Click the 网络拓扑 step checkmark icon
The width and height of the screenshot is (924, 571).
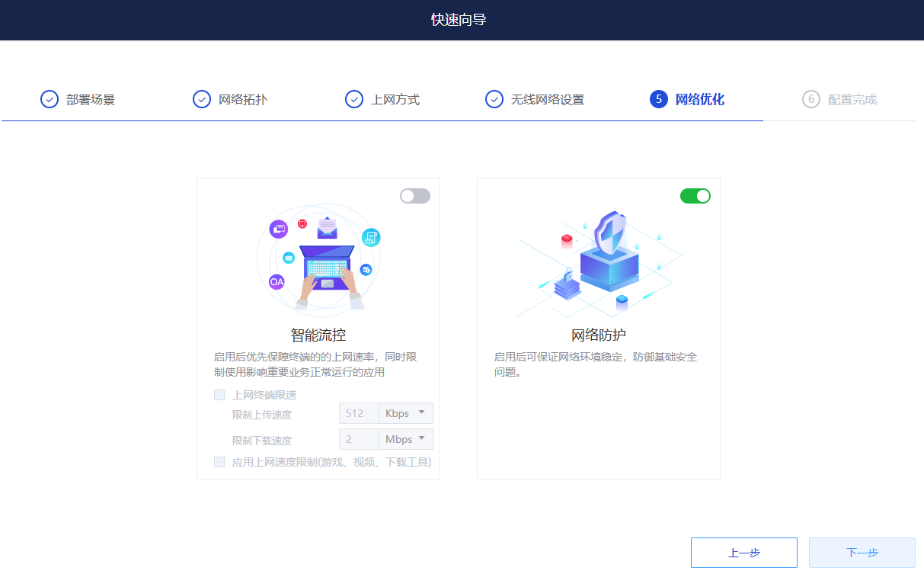pos(202,99)
